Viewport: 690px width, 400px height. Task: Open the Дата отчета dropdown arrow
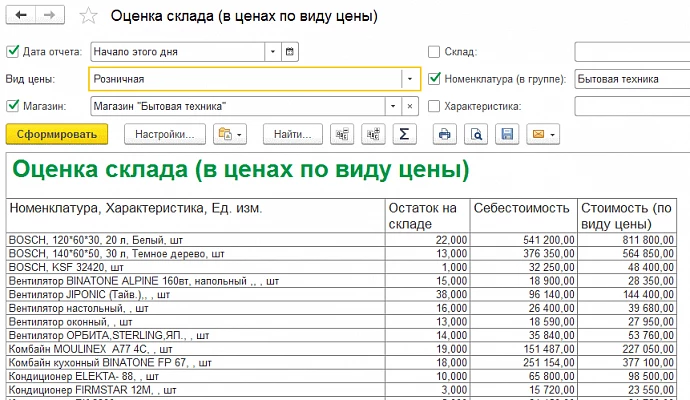pos(273,51)
